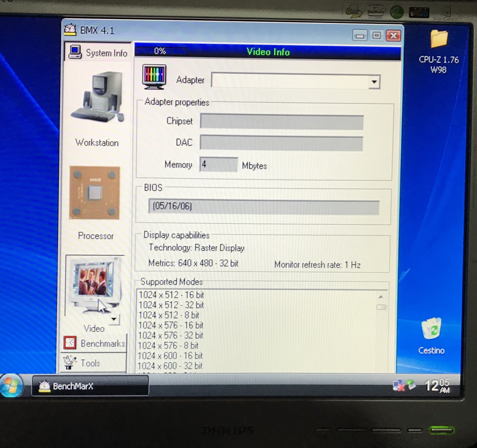Select the 1024 x 576 - 32 bit mode

[171, 335]
